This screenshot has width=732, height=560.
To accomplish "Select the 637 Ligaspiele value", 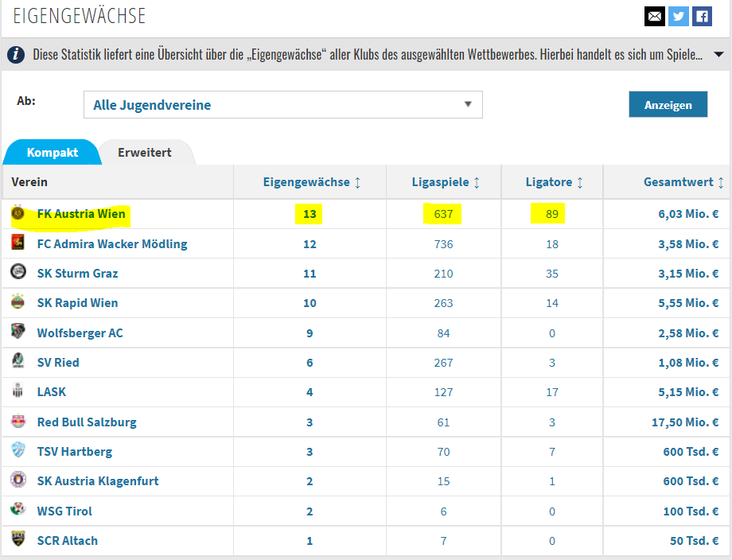I will click(x=443, y=214).
